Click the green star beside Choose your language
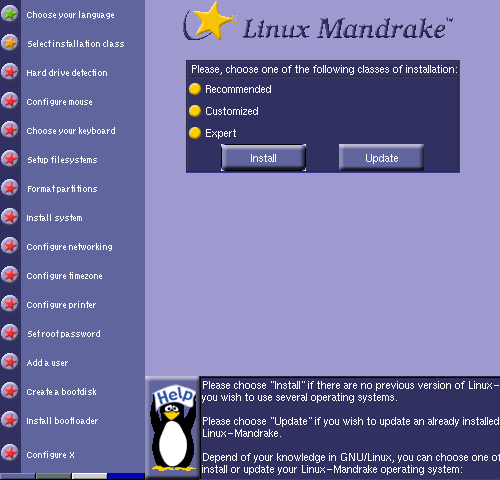The width and height of the screenshot is (500, 480). coord(10,14)
